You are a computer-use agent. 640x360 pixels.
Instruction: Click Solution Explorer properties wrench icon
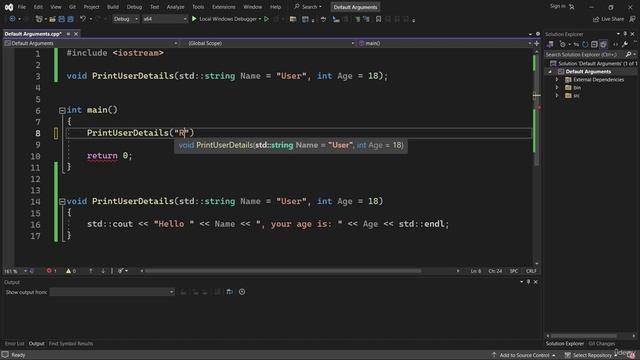point(625,44)
